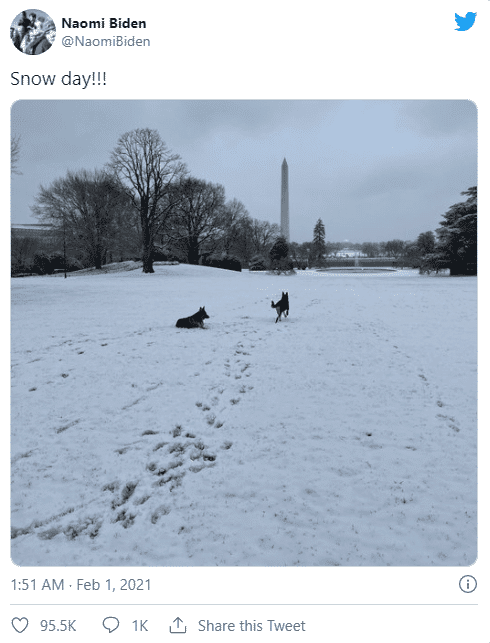
Task: Click the running dog in the photo
Action: click(280, 306)
